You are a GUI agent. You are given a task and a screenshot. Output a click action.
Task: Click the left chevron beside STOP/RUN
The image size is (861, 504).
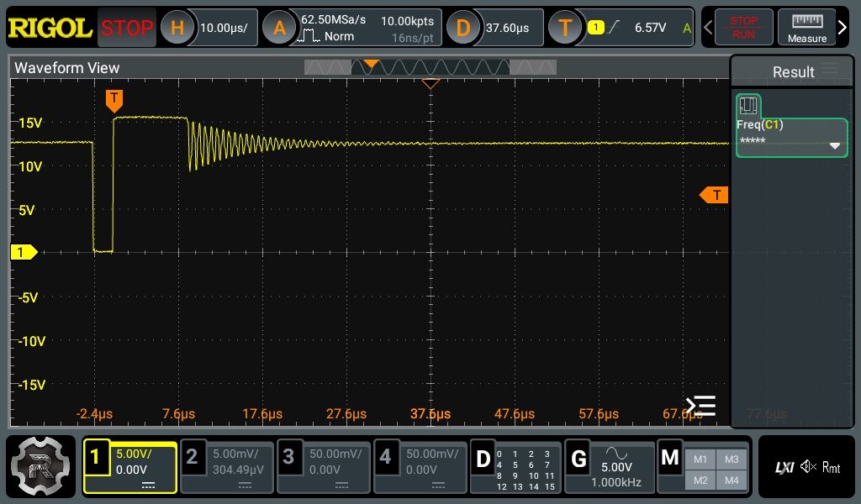click(x=709, y=27)
